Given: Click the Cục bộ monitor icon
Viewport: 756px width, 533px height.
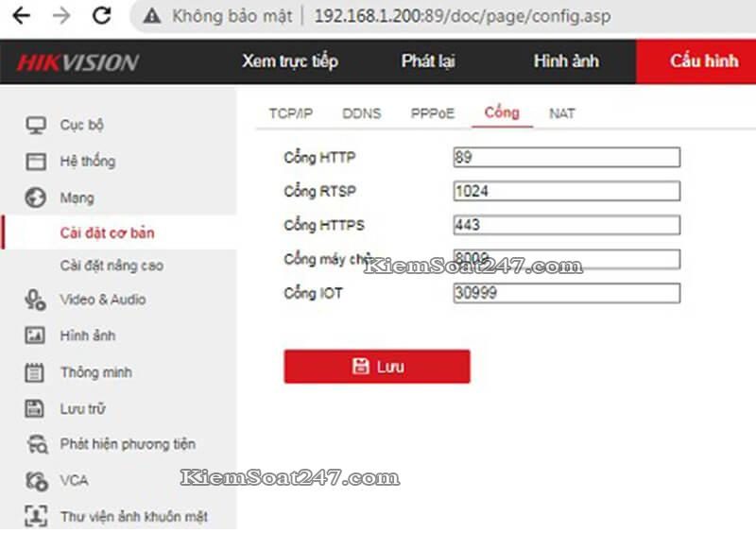Looking at the screenshot, I should [x=36, y=125].
